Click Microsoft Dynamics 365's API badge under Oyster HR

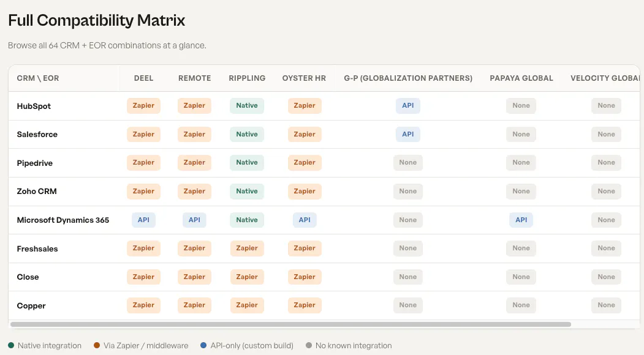(x=305, y=220)
